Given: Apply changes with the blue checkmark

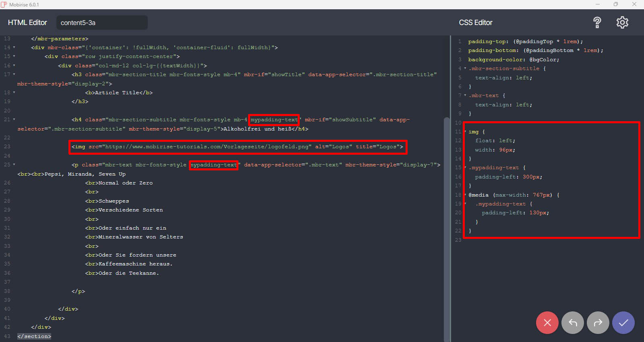Looking at the screenshot, I should (623, 323).
